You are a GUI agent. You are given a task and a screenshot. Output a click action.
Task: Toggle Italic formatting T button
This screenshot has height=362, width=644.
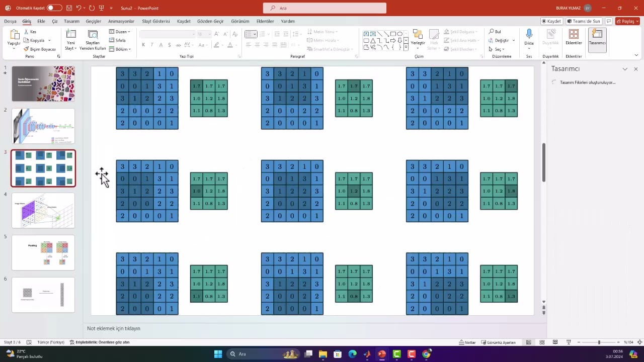point(152,45)
